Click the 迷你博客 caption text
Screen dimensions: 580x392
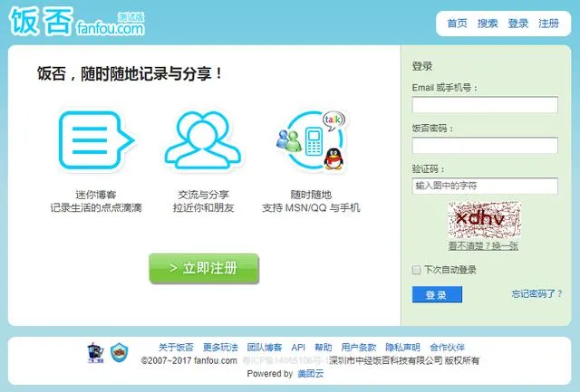point(96,195)
